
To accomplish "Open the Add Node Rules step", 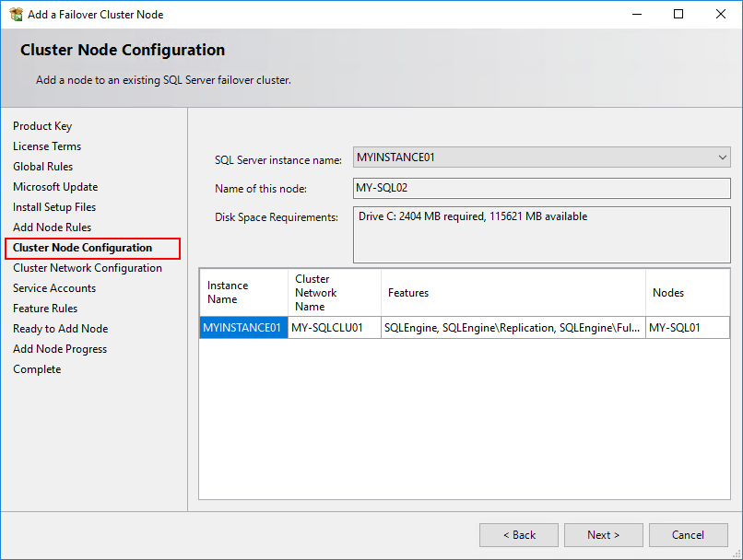I will (x=53, y=227).
